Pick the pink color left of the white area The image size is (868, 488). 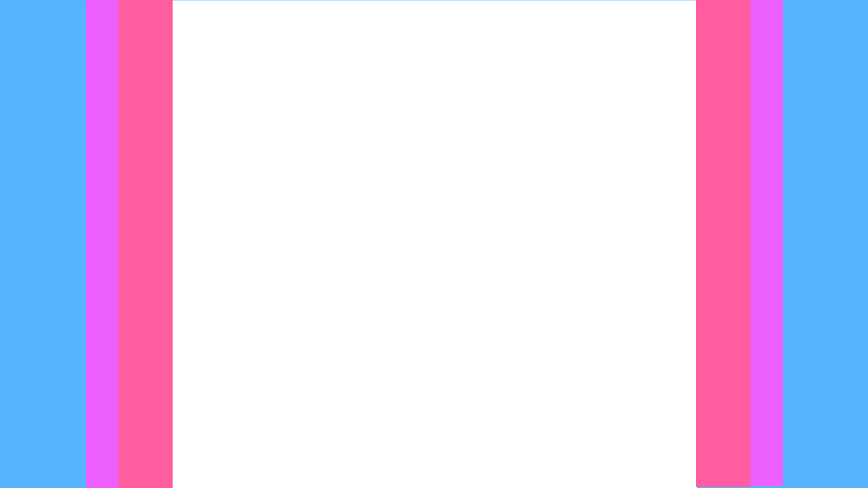click(x=145, y=244)
